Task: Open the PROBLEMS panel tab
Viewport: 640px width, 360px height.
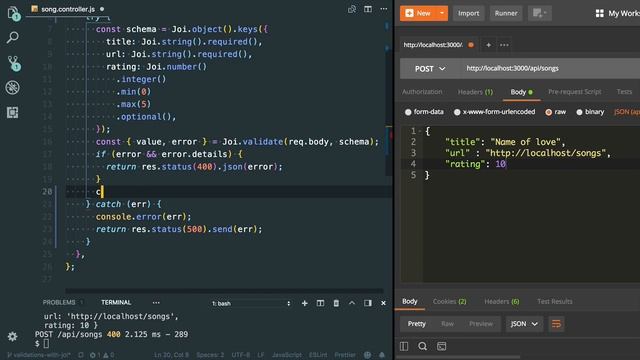Action: point(59,302)
